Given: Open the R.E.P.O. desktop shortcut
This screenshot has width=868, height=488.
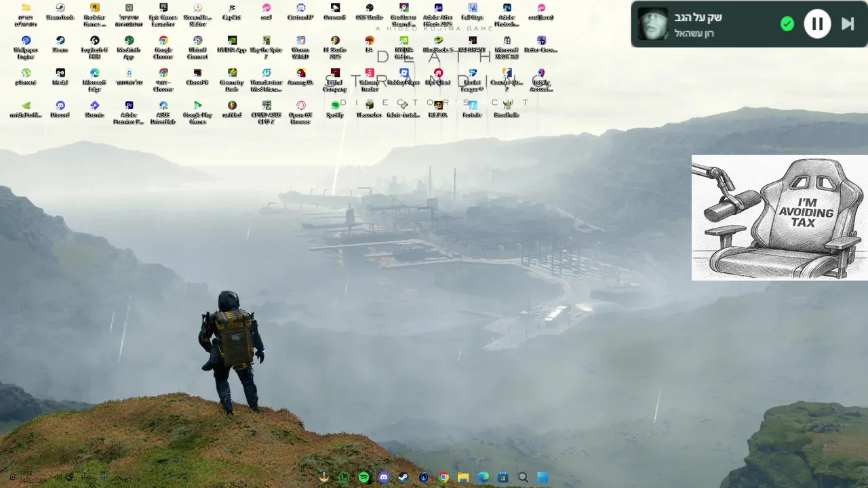Looking at the screenshot, I should pos(438,108).
